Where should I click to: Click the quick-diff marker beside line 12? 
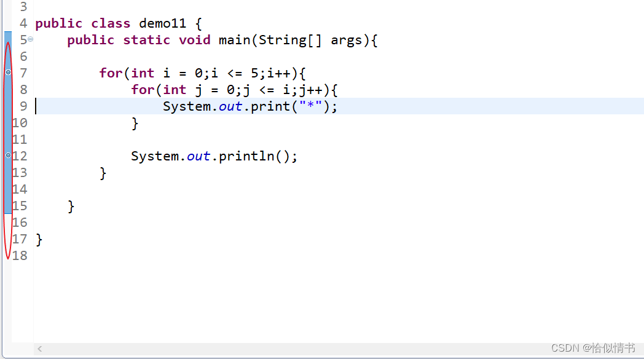[x=8, y=156]
